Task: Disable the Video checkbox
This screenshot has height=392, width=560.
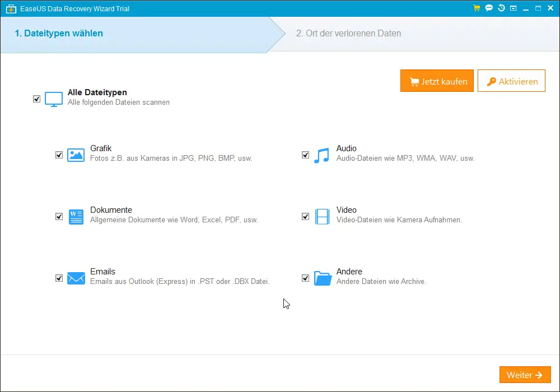Action: [305, 217]
